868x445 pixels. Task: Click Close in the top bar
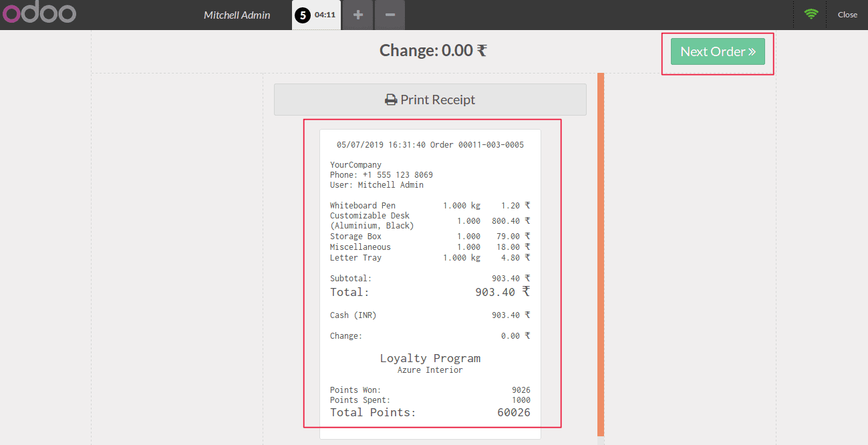(847, 15)
